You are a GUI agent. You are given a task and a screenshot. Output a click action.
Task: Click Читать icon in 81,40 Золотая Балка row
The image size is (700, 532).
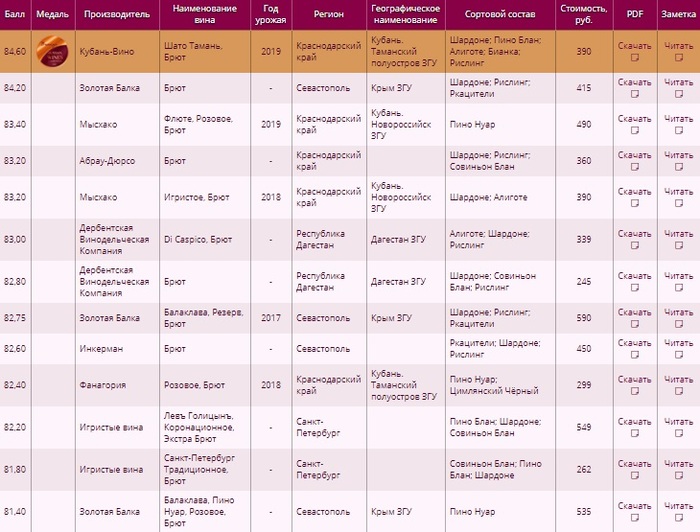coord(679,518)
